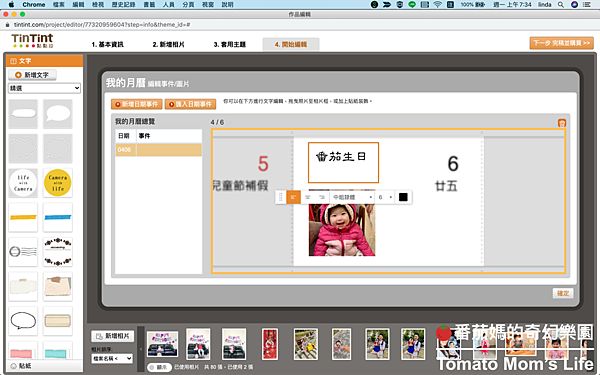This screenshot has width=600, height=375.
Task: Open the 書籤 menu in menu bar
Action: pyautogui.click(x=149, y=5)
